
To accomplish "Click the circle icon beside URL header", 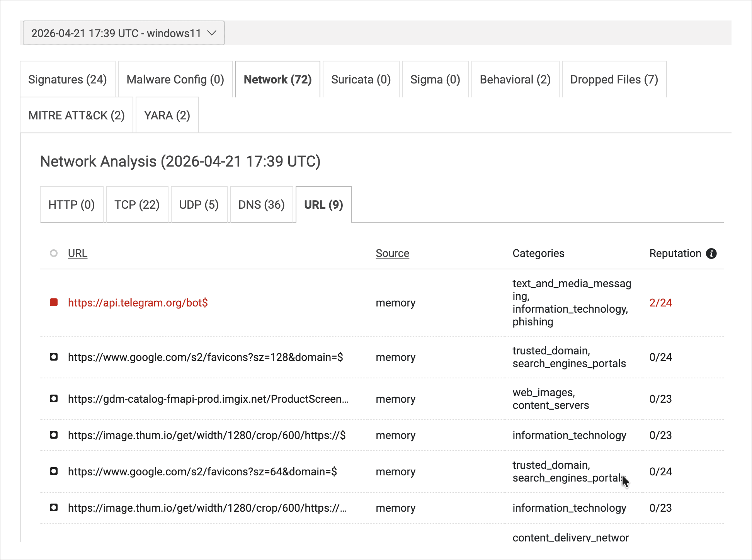I will click(x=54, y=253).
